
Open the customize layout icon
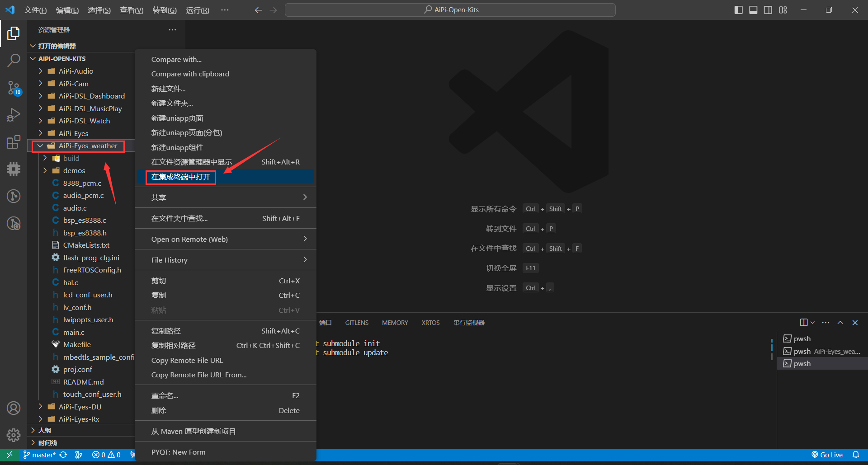[x=783, y=10]
